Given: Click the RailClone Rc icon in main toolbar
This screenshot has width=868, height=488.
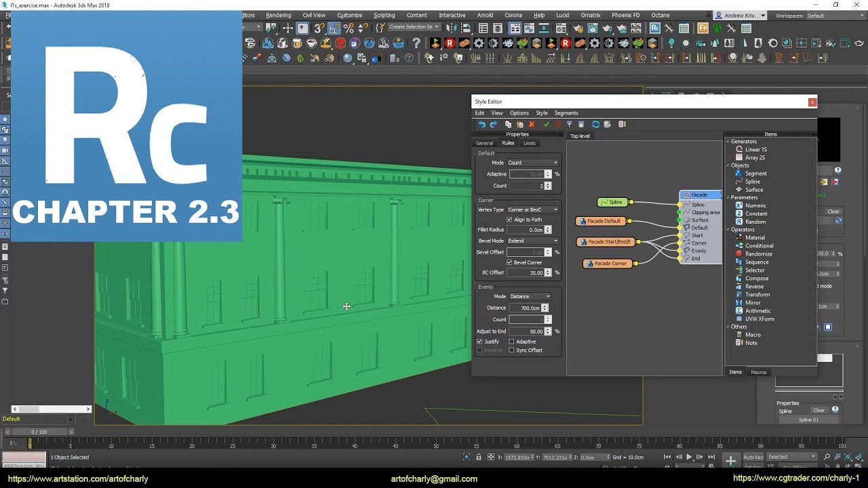Looking at the screenshot, I should tap(655, 28).
